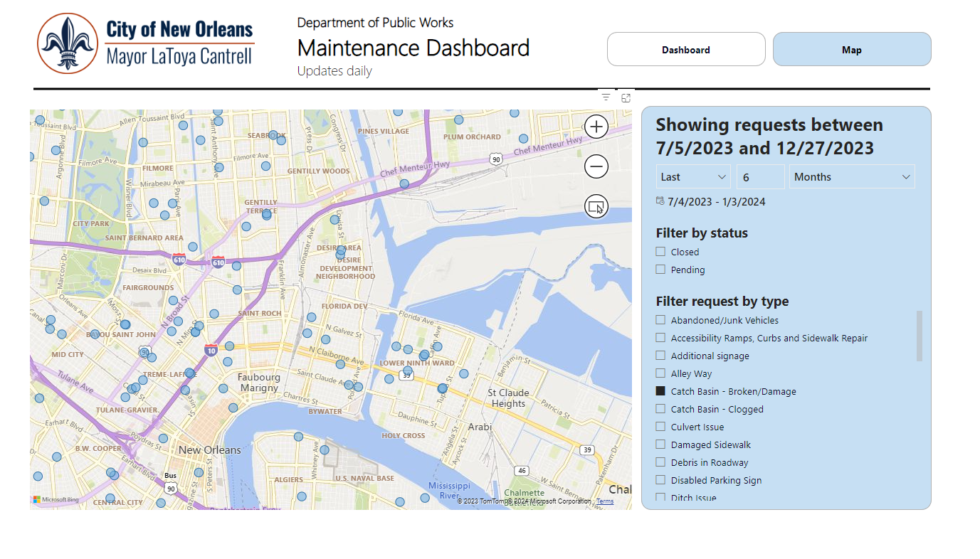
Task: Click the City of New Orleans fleur-de-lis logo
Action: pos(68,43)
